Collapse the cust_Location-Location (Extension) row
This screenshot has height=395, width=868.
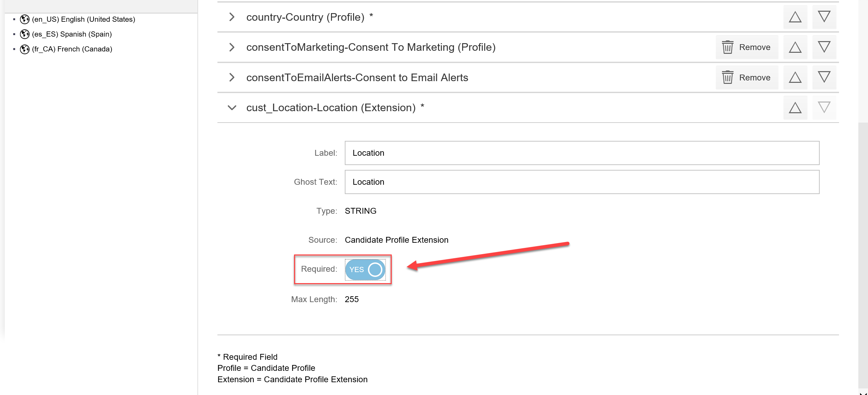point(232,108)
